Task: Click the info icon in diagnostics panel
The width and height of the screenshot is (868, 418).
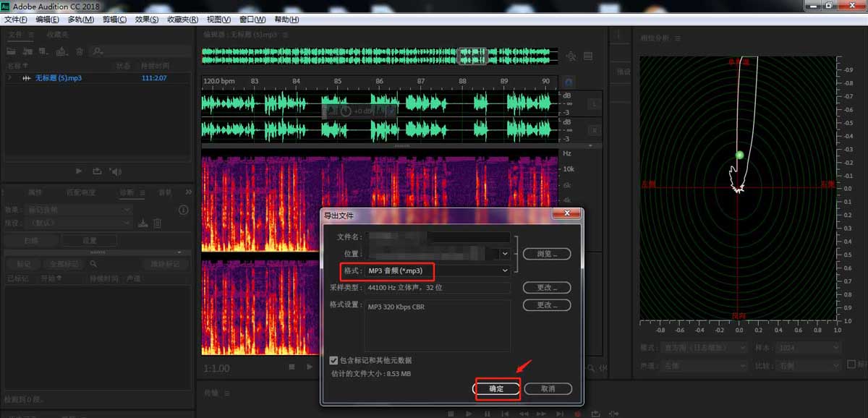Action: (x=183, y=210)
